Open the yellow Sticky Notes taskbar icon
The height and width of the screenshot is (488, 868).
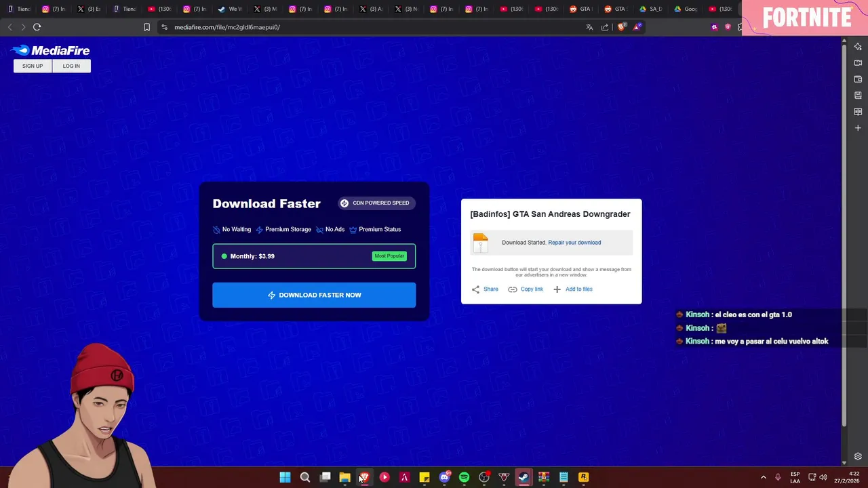click(x=425, y=477)
